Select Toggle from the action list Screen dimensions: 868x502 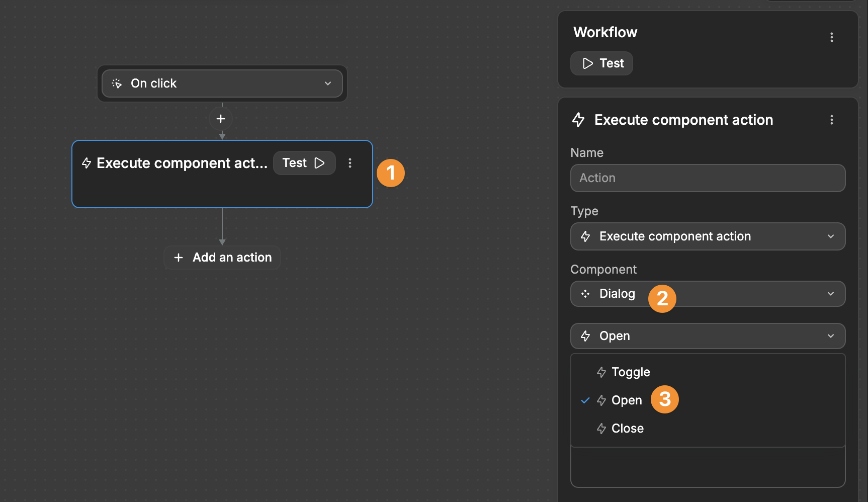pyautogui.click(x=630, y=372)
